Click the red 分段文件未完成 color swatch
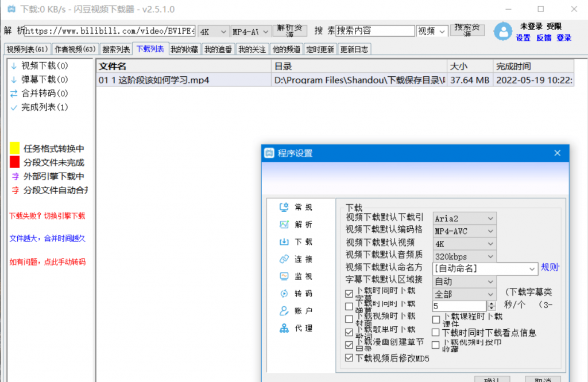This screenshot has height=382, width=588. pos(14,162)
